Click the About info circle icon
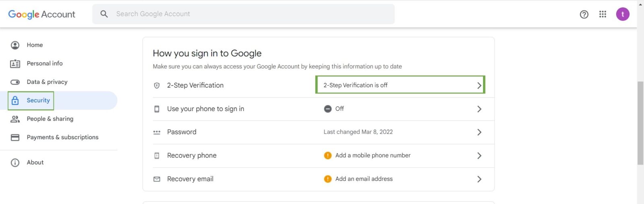The image size is (644, 204). point(15,163)
